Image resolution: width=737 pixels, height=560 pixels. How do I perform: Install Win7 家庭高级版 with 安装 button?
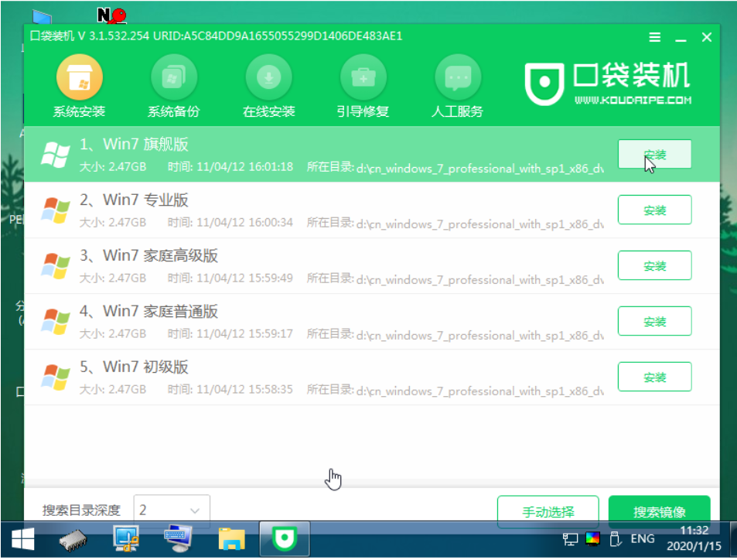tap(654, 265)
